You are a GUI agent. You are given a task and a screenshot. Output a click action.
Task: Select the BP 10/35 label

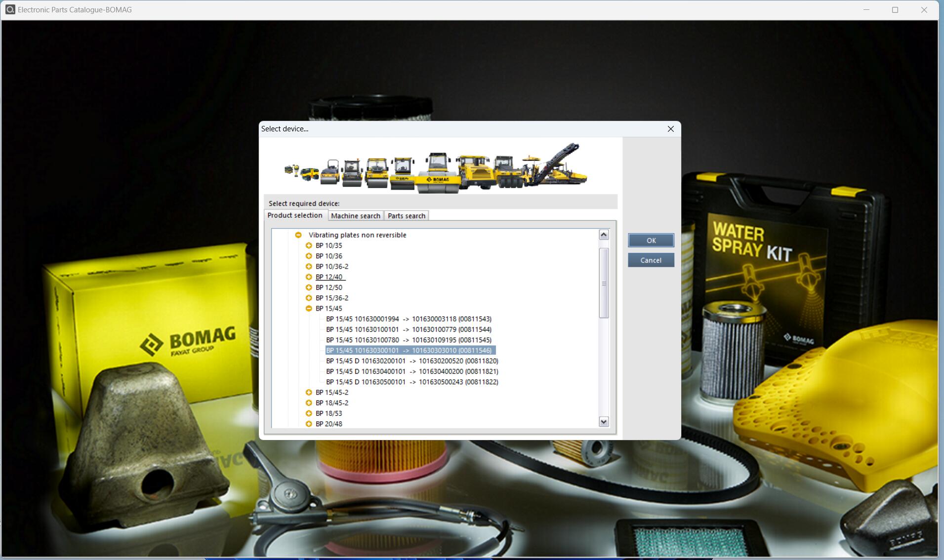pyautogui.click(x=329, y=245)
